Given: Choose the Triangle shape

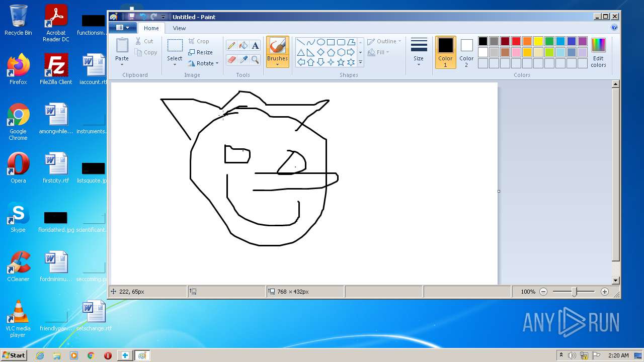Looking at the screenshot, I should point(301,52).
